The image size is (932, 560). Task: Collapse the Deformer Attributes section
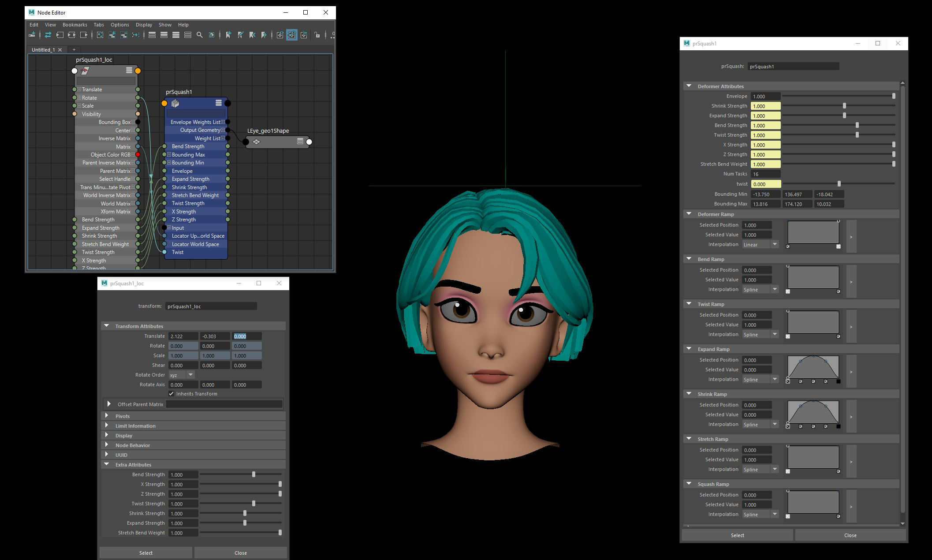tap(689, 86)
